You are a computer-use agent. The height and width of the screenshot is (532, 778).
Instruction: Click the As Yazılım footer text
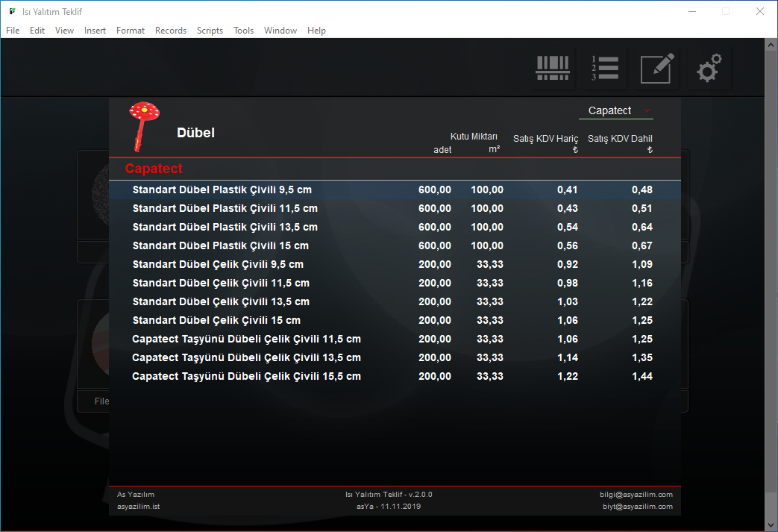point(136,494)
